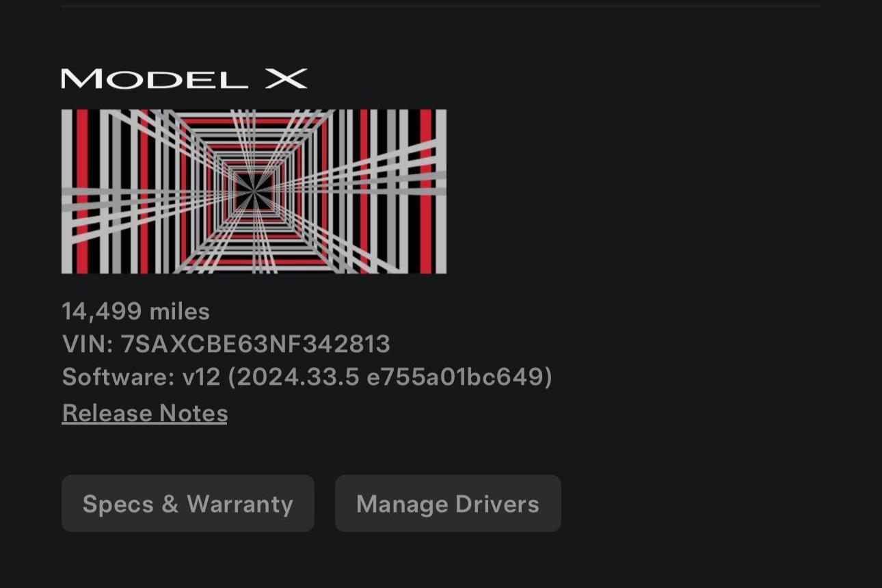This screenshot has height=588, width=882.
Task: Select the VIN number 7SAXCBE63NF342813
Action: point(256,344)
